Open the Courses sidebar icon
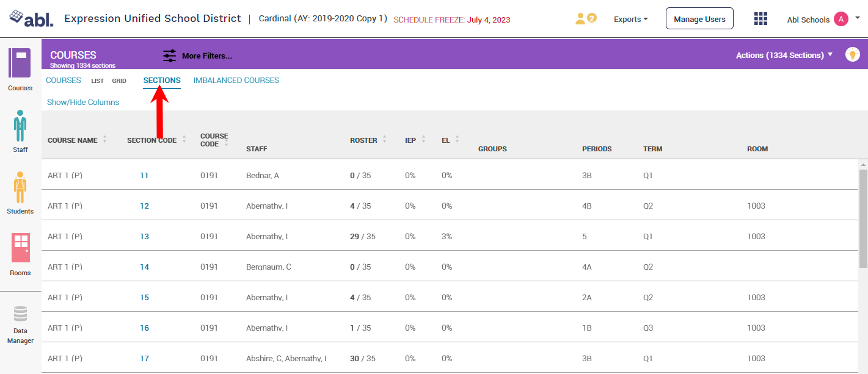The height and width of the screenshot is (374, 868). 20,63
